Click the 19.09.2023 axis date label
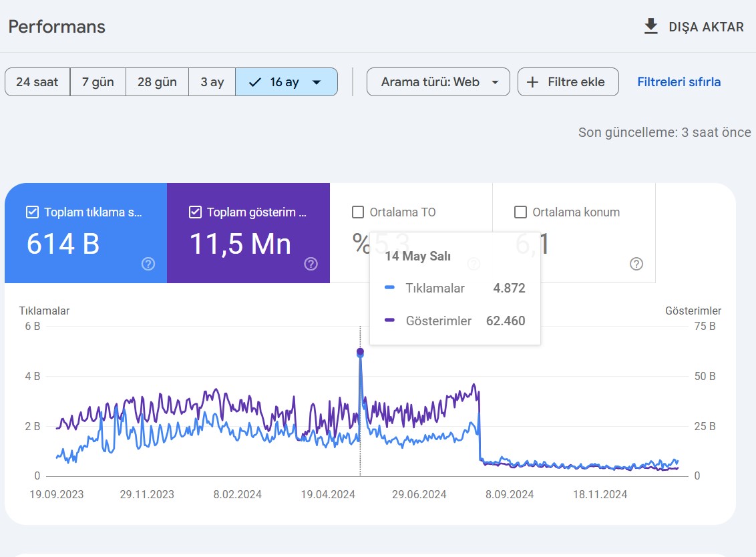This screenshot has width=756, height=557. click(x=56, y=494)
